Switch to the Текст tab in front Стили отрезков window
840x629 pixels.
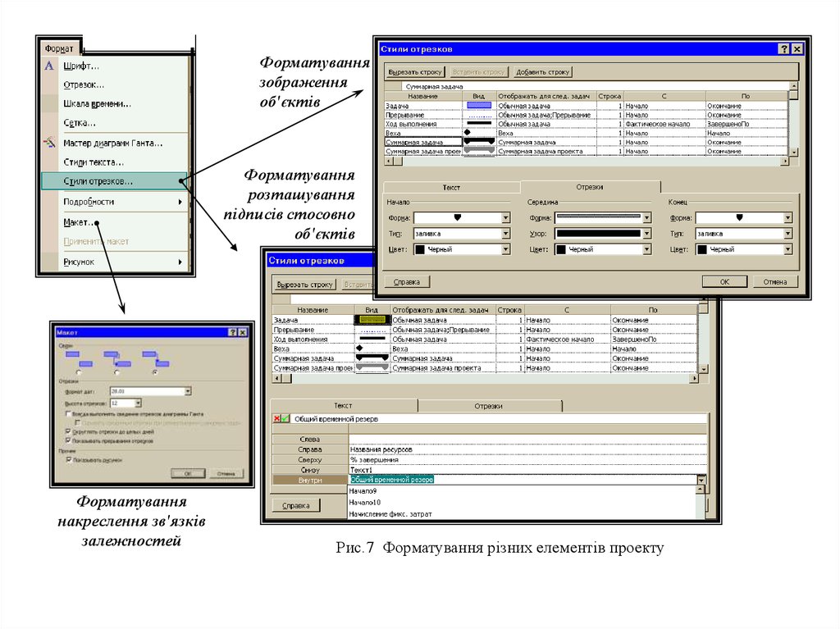tap(452, 187)
